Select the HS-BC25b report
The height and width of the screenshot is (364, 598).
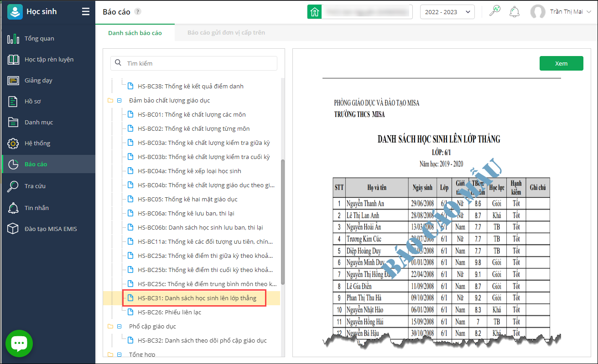click(x=206, y=270)
